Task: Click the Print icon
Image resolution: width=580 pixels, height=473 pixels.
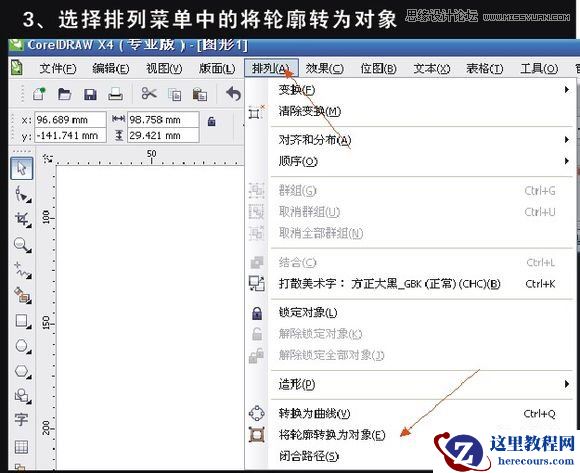Action: 115,94
